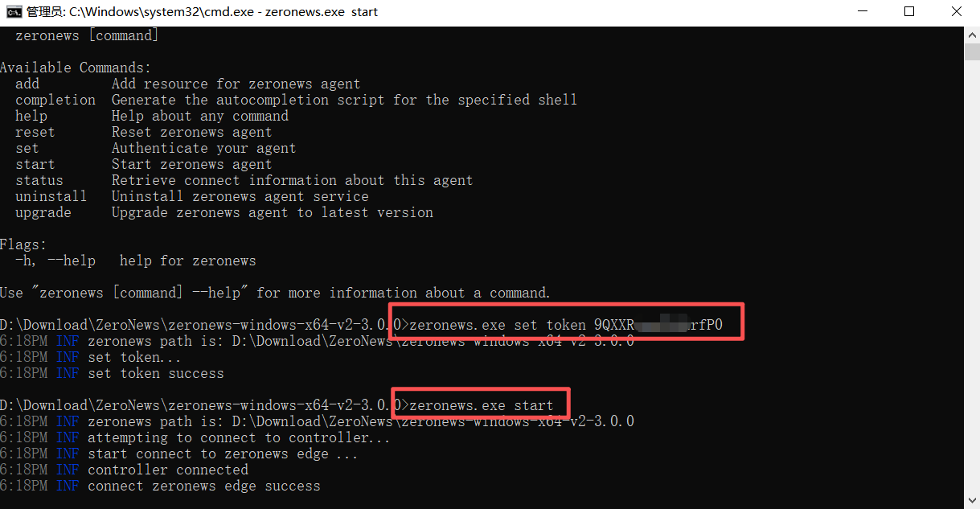Click the "Available Commands:" heading
This screenshot has height=509, width=980.
[76, 68]
